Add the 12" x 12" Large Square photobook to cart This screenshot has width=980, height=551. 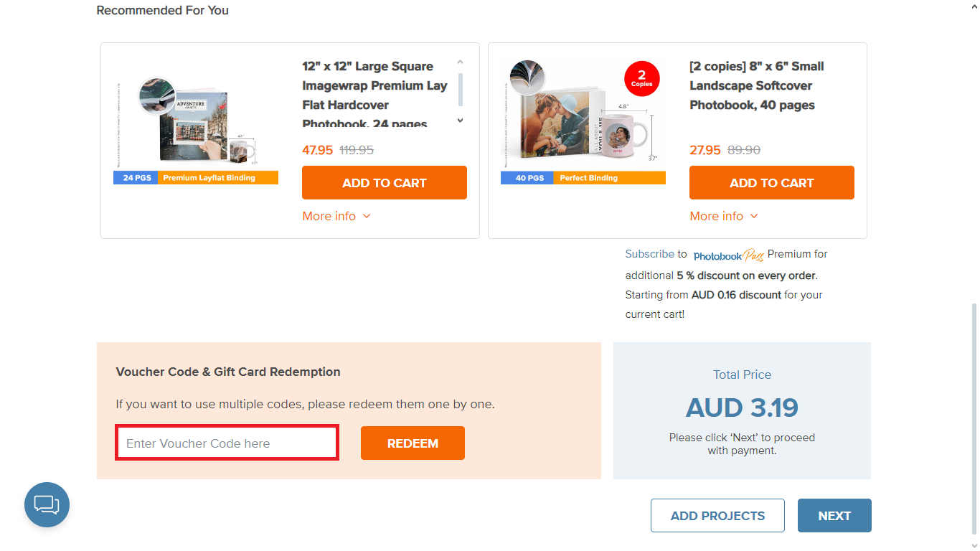click(384, 182)
